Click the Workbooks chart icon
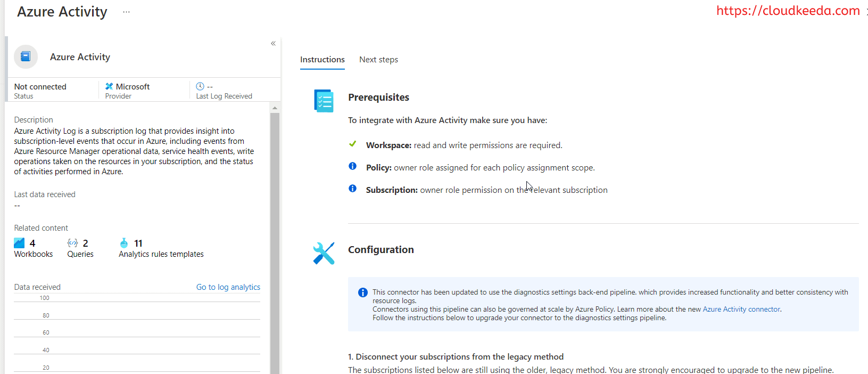This screenshot has height=374, width=868. point(19,243)
